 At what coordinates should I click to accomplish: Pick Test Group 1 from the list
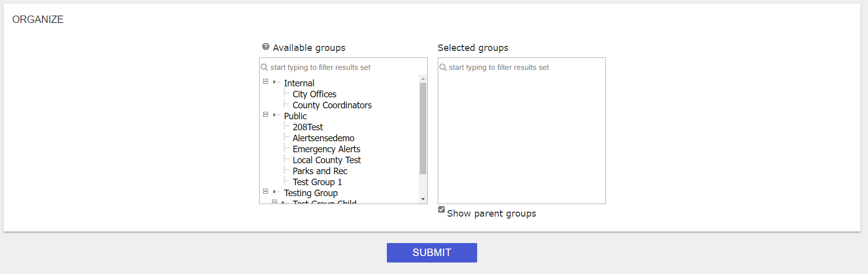(317, 182)
